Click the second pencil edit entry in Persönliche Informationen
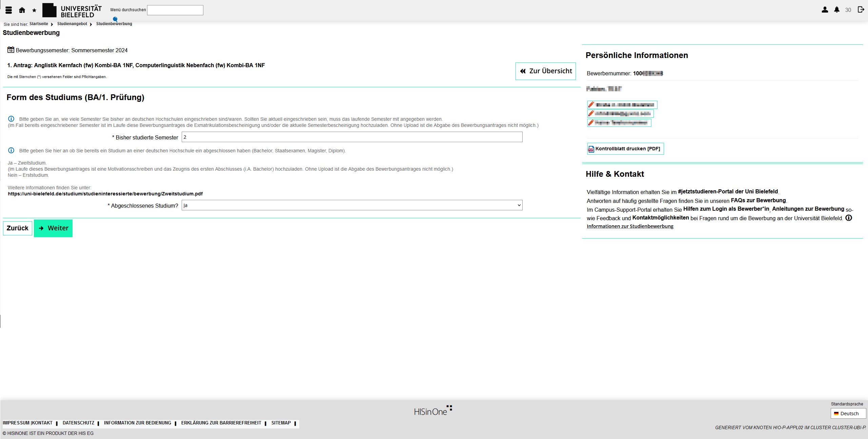The image size is (868, 439). [x=621, y=113]
